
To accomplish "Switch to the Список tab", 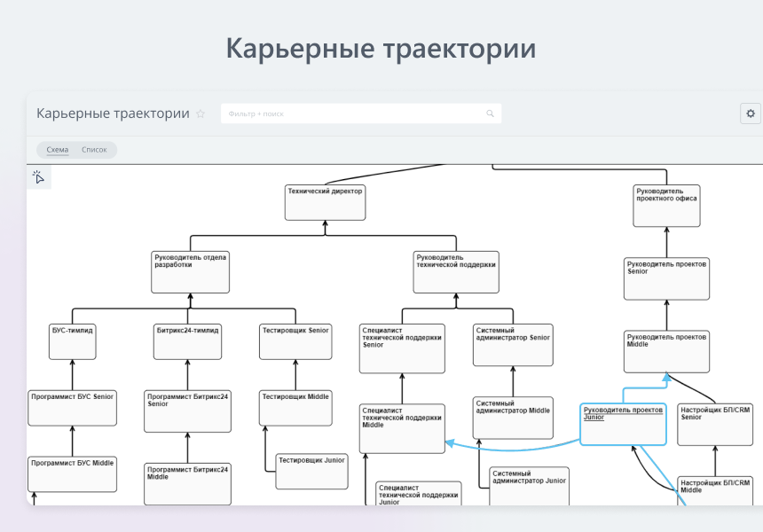I will [95, 149].
